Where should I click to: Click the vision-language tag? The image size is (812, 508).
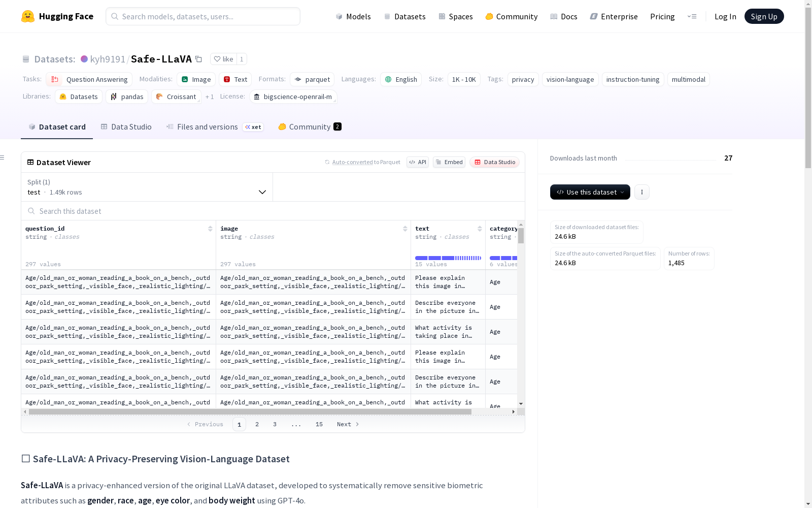[x=570, y=79]
